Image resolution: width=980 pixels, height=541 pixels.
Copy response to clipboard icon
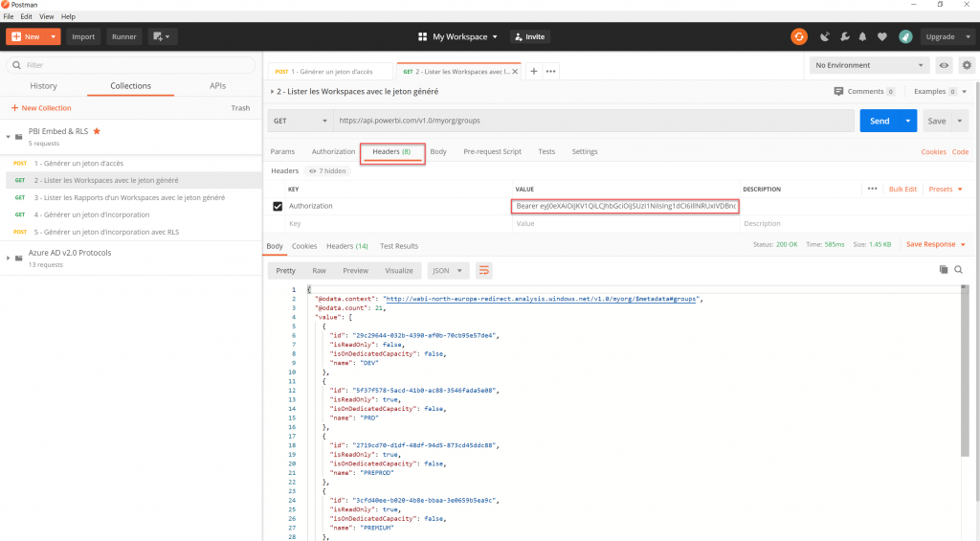point(944,270)
